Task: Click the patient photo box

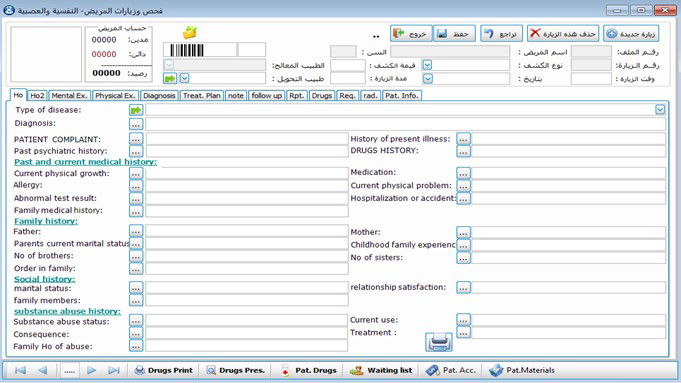Action: click(x=46, y=54)
